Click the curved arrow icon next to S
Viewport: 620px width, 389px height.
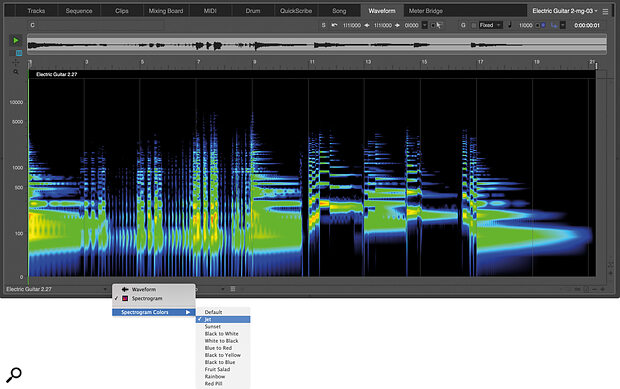coord(335,25)
